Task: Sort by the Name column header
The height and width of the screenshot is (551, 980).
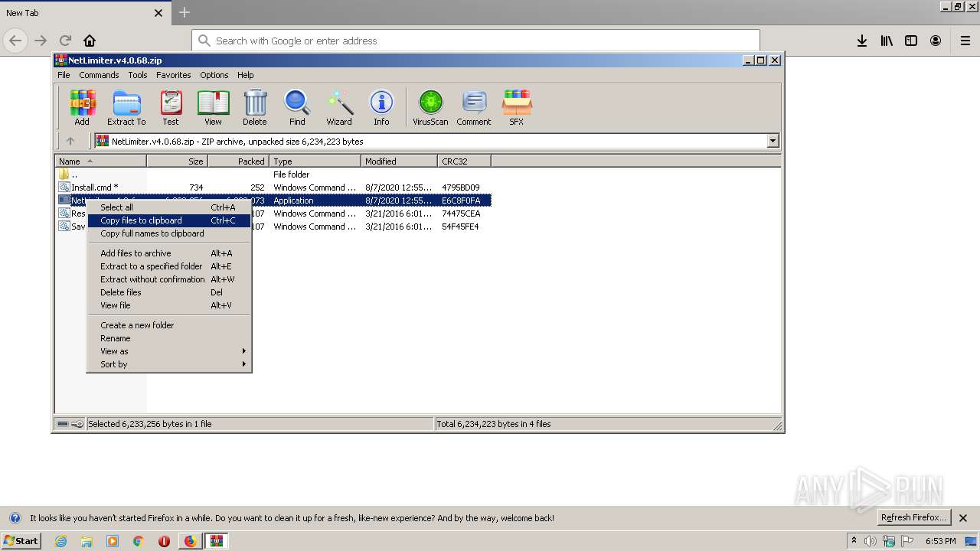Action: pos(101,161)
